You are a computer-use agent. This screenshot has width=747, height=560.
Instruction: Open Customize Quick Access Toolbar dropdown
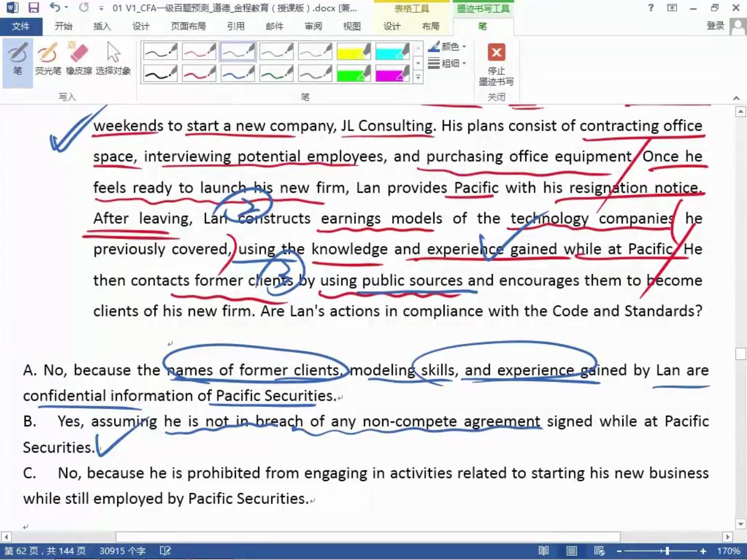101,8
